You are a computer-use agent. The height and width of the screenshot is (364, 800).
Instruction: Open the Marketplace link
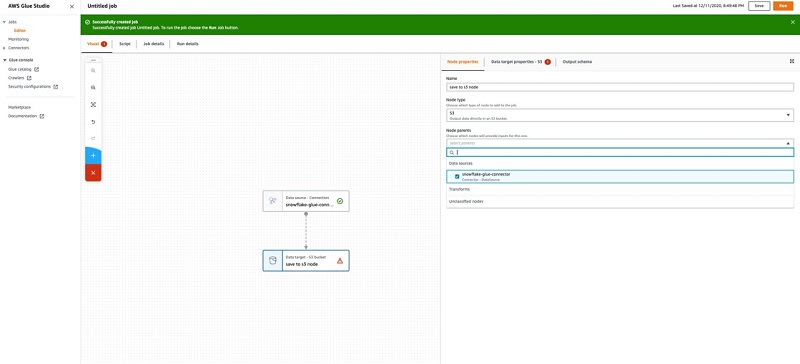(x=19, y=107)
